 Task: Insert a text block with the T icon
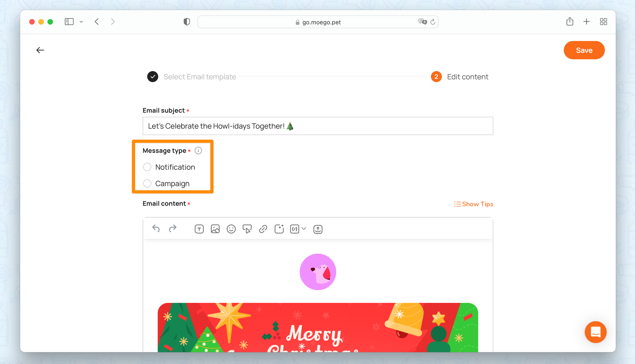(199, 229)
